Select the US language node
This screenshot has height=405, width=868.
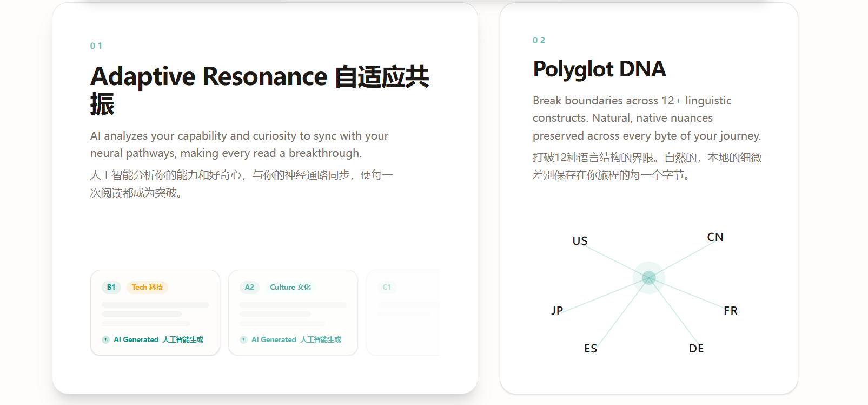tap(580, 241)
